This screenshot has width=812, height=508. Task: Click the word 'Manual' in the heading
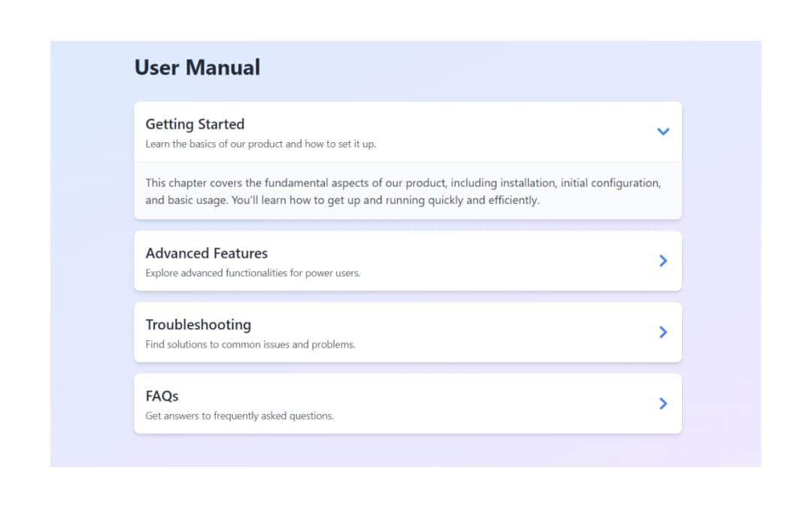tap(223, 68)
